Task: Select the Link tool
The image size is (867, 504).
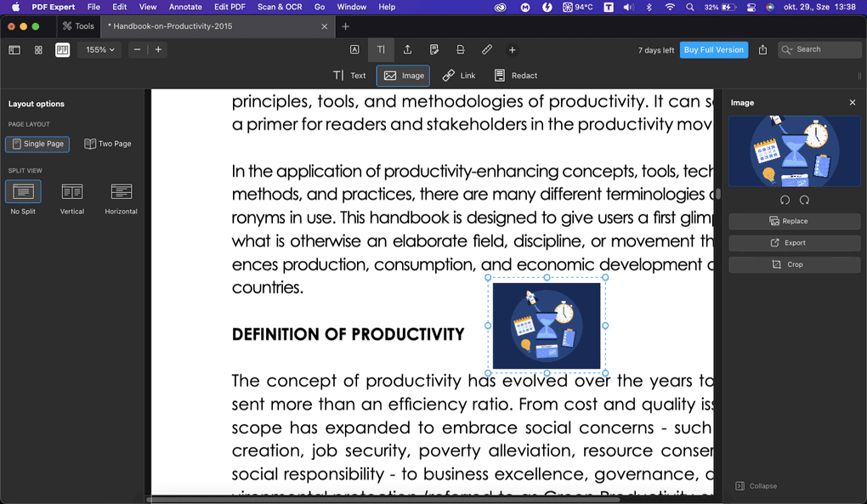Action: click(x=458, y=75)
